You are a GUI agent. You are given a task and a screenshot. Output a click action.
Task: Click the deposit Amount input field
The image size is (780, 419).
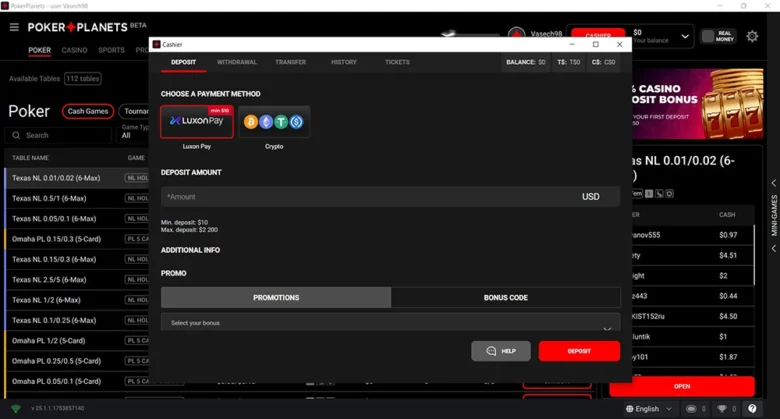[x=390, y=197]
